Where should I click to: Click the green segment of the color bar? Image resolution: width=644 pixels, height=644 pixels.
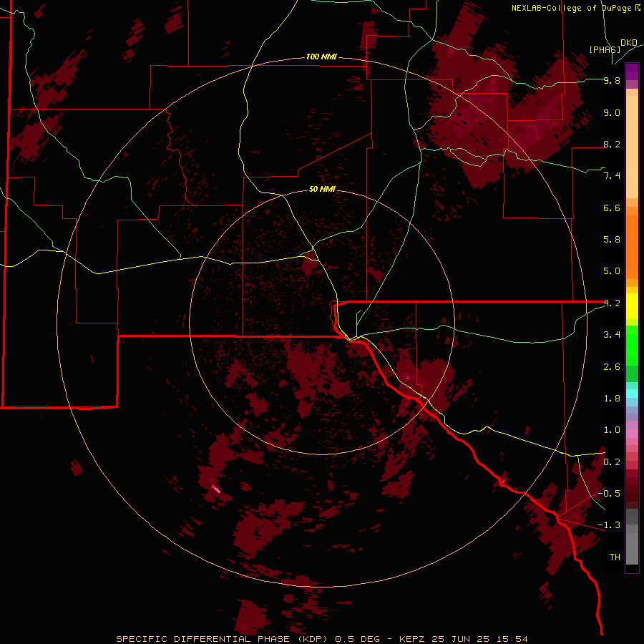pyautogui.click(x=632, y=346)
